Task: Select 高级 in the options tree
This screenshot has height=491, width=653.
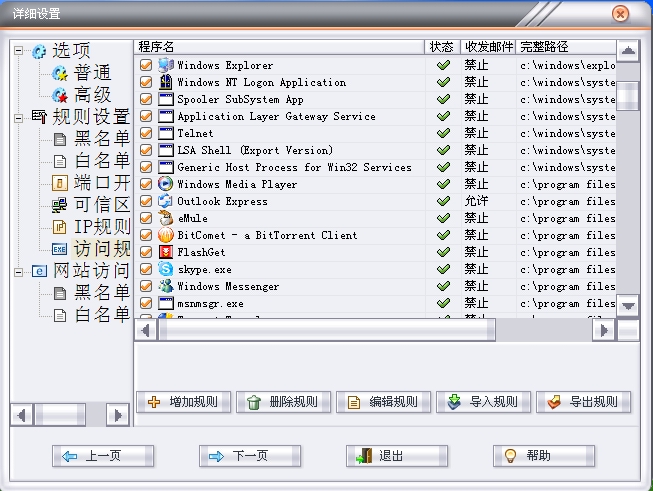Action: coord(92,95)
